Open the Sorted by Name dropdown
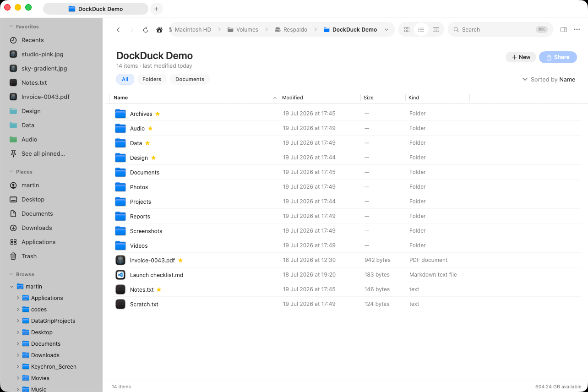The image size is (588, 392). click(x=549, y=79)
